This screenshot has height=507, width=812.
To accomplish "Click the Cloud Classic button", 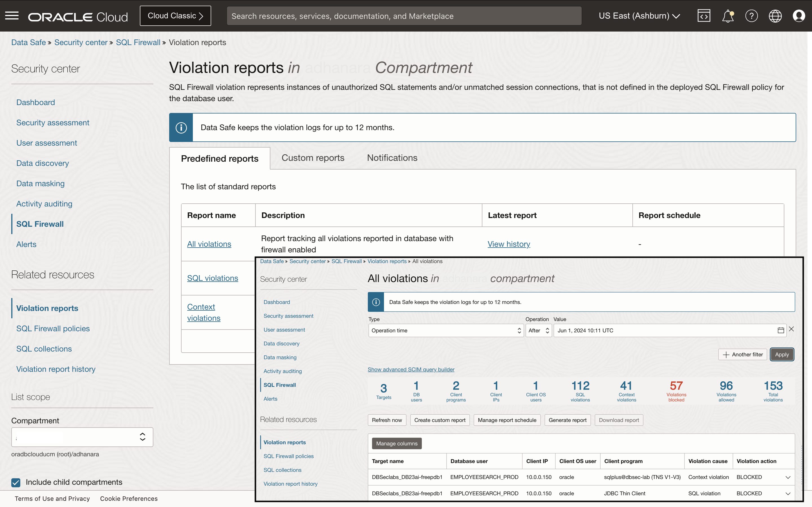I will pos(175,15).
